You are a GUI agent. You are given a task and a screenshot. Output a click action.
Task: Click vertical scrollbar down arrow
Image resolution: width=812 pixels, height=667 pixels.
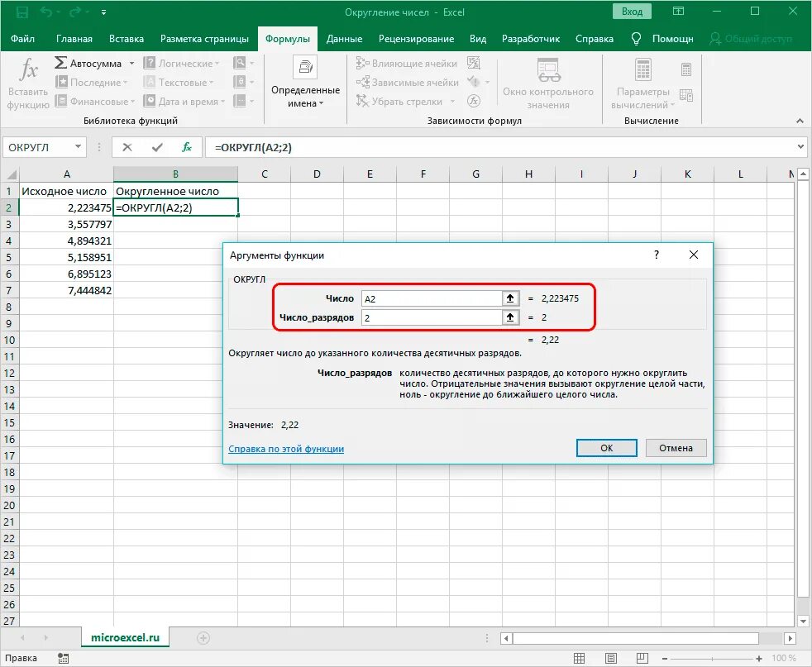pos(803,621)
